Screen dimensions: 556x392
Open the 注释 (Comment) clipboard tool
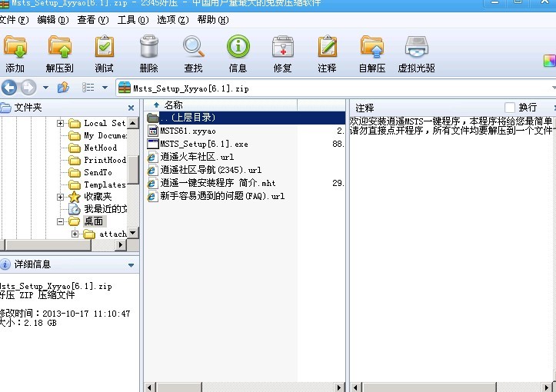pyautogui.click(x=327, y=54)
